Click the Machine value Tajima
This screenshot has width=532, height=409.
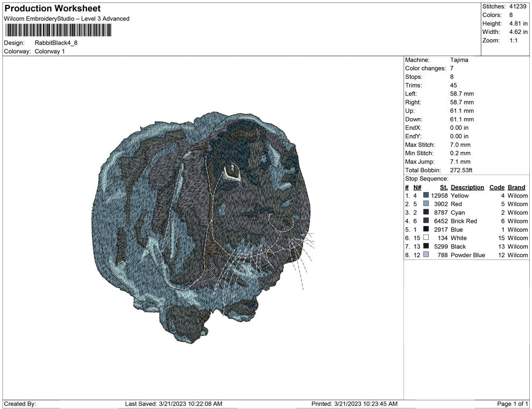[459, 60]
